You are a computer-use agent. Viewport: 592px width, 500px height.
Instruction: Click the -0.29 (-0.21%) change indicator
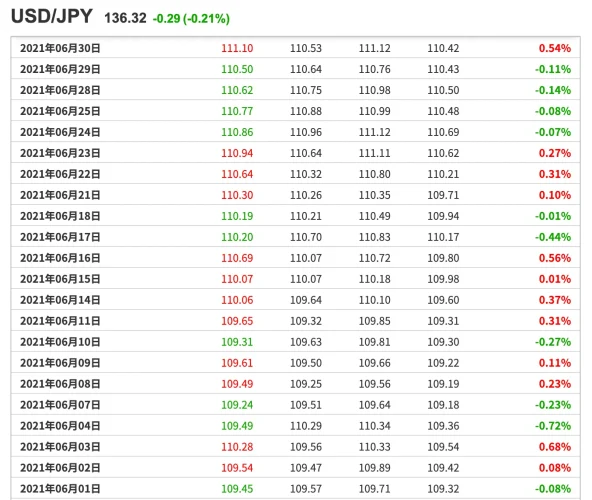pyautogui.click(x=191, y=19)
